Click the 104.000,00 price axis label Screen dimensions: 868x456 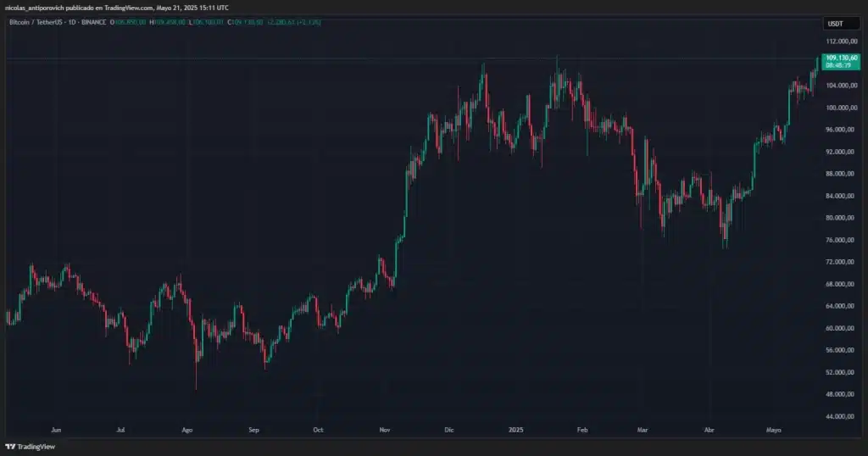[x=842, y=86]
